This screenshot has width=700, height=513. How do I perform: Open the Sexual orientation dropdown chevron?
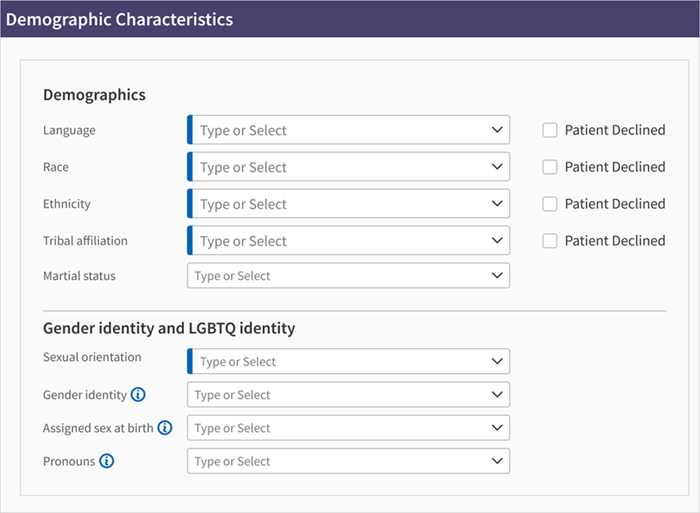click(497, 361)
